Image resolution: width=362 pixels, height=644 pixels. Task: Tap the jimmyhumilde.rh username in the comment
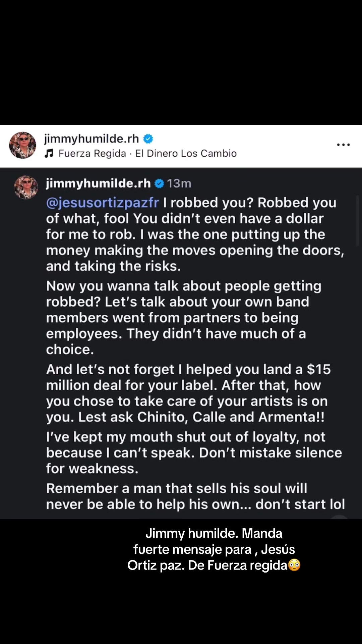click(99, 183)
